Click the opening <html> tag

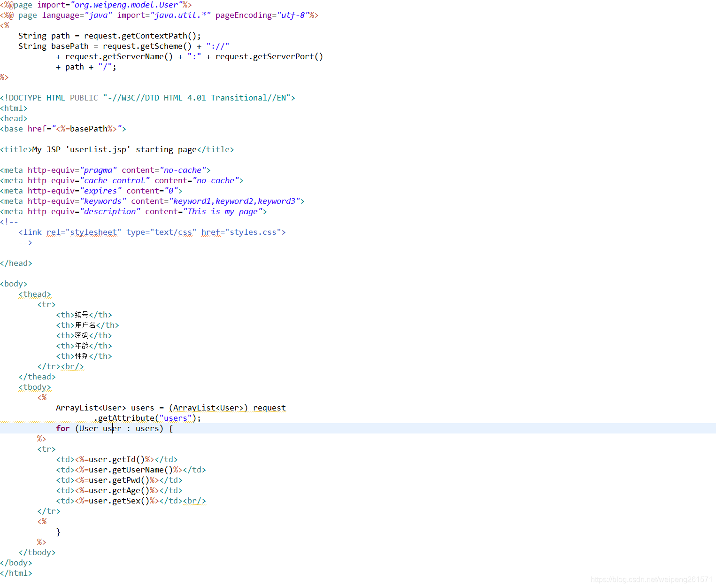pos(14,108)
